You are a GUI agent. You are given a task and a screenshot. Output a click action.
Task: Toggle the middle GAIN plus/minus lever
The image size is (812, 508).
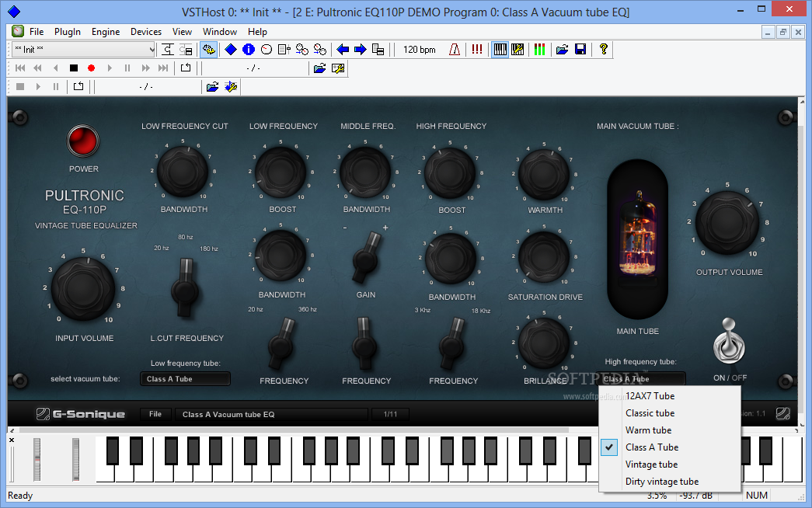[367, 257]
